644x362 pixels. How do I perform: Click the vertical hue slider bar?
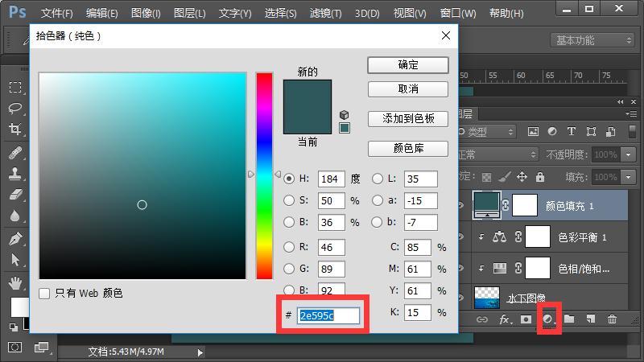click(x=265, y=175)
